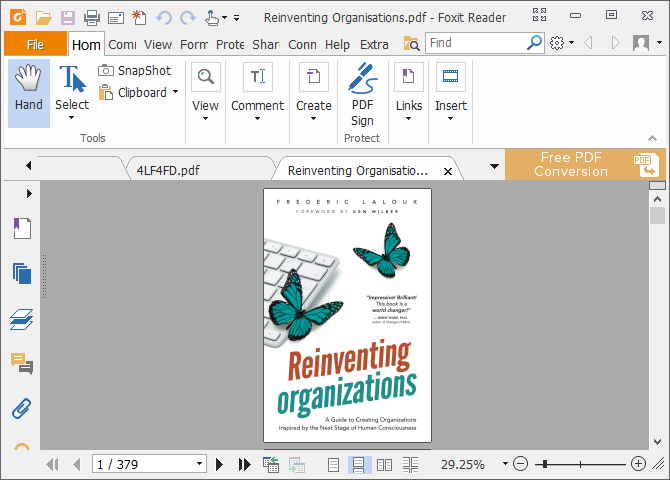Screen dimensions: 670x480
Task: Open the PDF Sign tool
Action: coord(362,94)
